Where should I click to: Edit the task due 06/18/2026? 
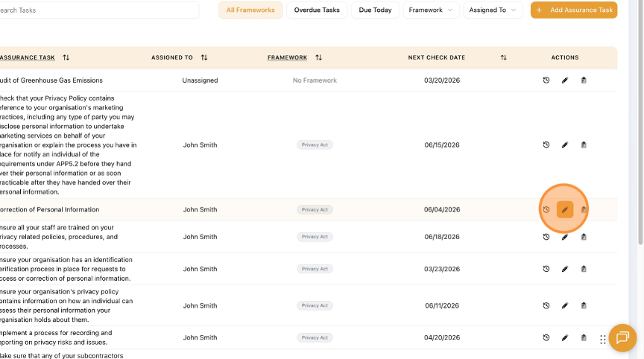[565, 237]
